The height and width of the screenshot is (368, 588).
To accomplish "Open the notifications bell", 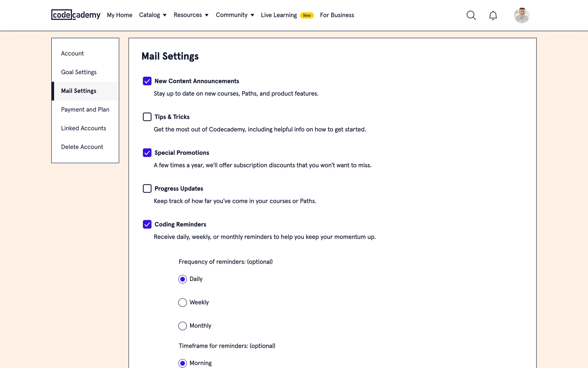I will click(493, 15).
